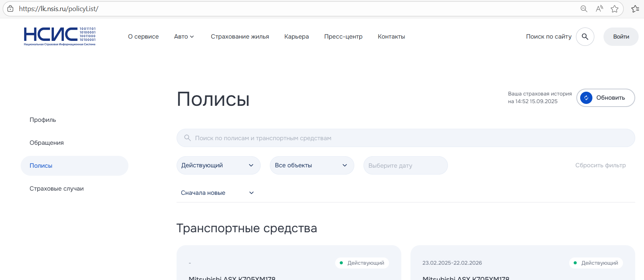Viewport: 644px width, 280px height.
Task: Click the Полисы page heading
Action: point(213,99)
